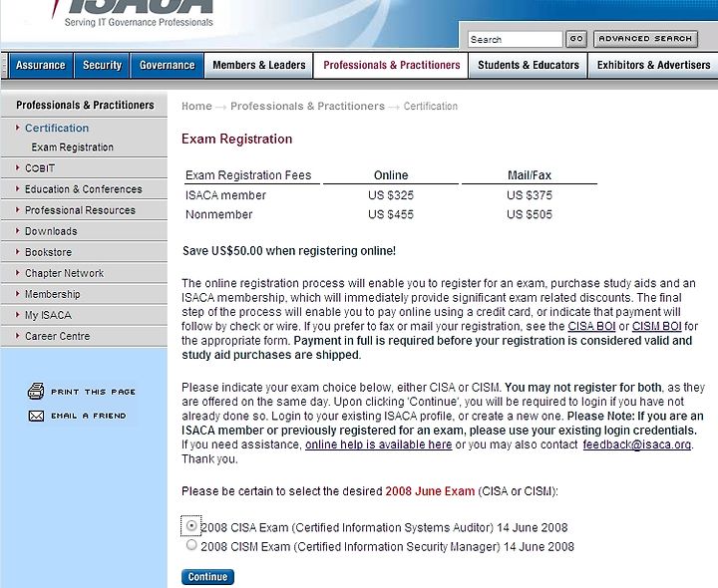718x588 pixels.
Task: Follow the CISM BOI link
Action: (656, 326)
